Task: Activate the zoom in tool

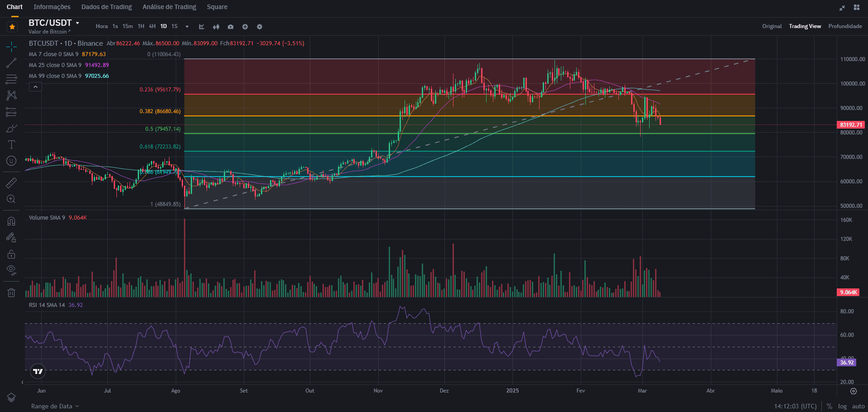Action: click(12, 199)
